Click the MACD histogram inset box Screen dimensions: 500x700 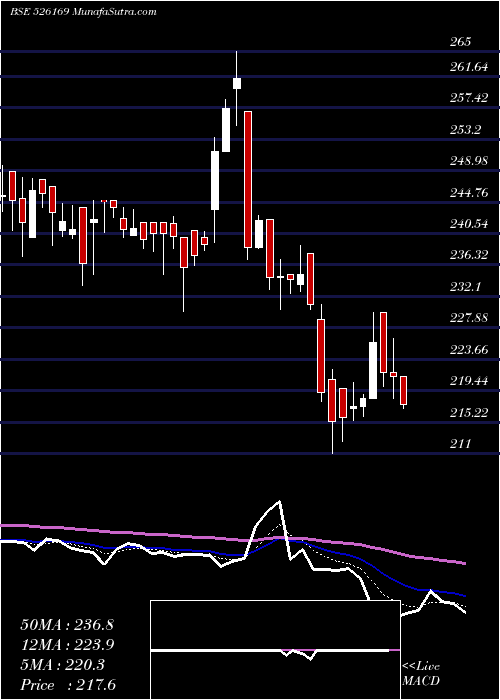[275, 650]
